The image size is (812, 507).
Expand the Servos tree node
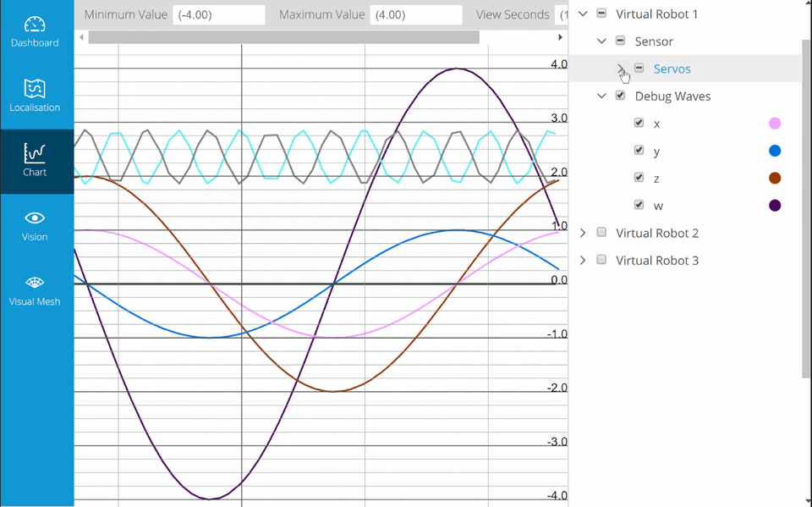620,69
